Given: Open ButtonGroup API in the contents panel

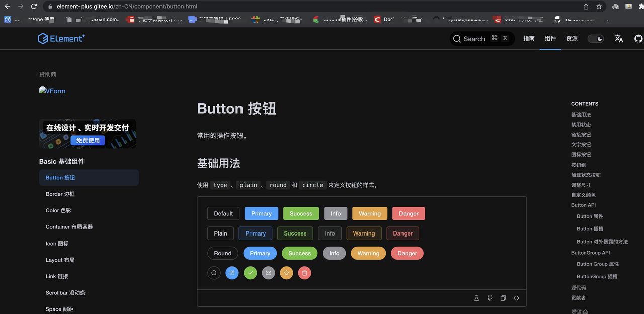Looking at the screenshot, I should [590, 252].
